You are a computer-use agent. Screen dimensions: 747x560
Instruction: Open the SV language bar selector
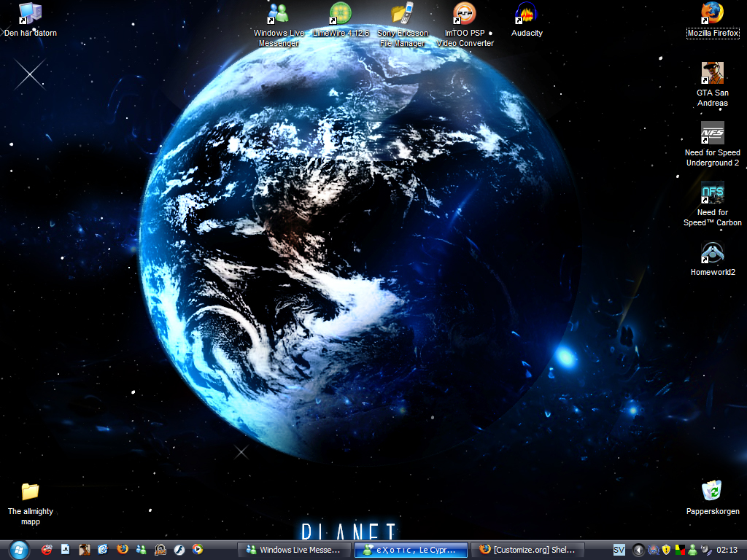[x=619, y=550]
